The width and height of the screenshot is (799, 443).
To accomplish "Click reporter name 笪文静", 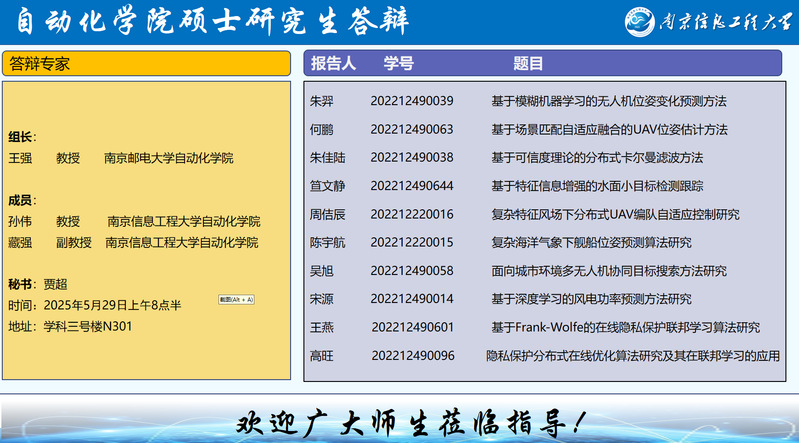I will 328,186.
